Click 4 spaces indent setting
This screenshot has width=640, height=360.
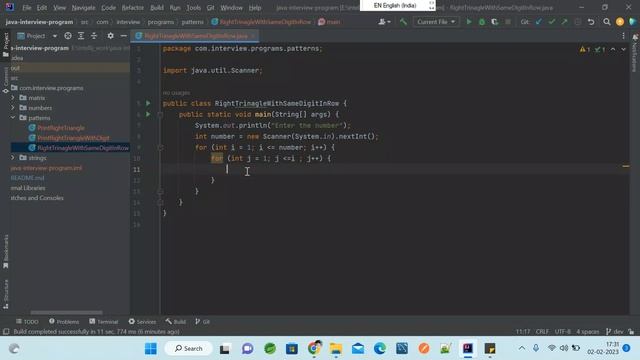[x=588, y=331]
